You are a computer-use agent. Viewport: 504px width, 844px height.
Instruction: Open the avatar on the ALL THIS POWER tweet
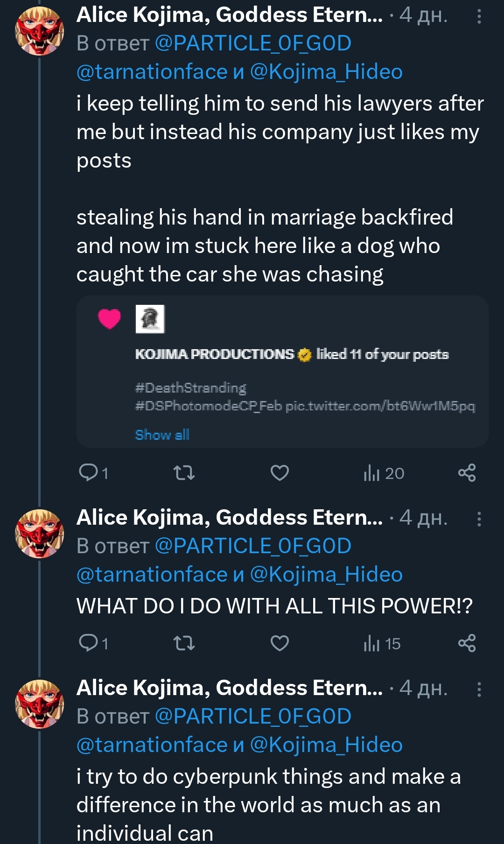tap(40, 533)
